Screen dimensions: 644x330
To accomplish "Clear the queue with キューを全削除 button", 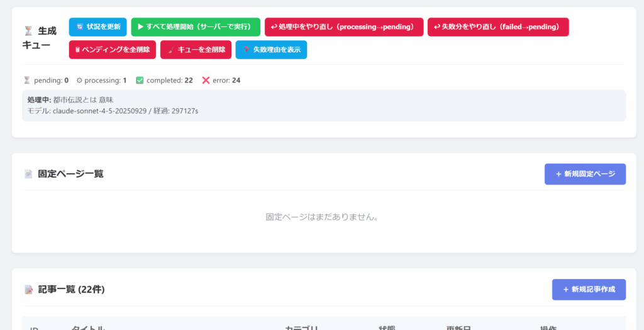I will click(196, 50).
